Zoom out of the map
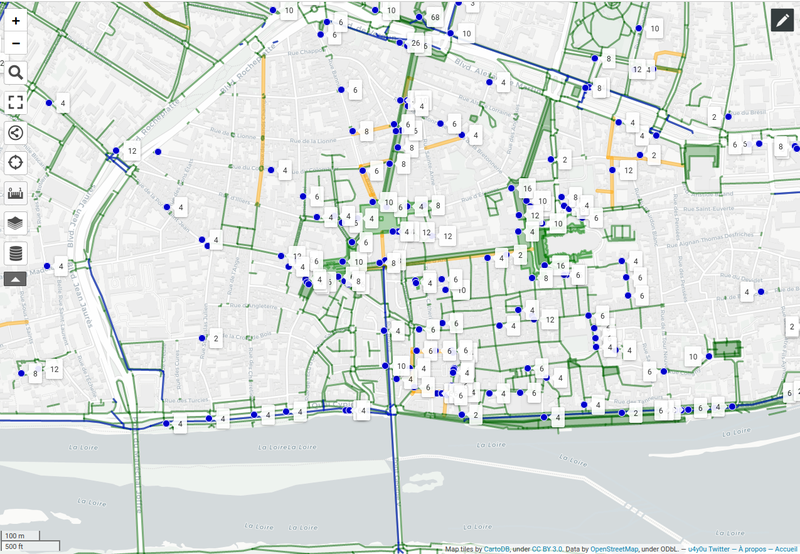 (16, 43)
